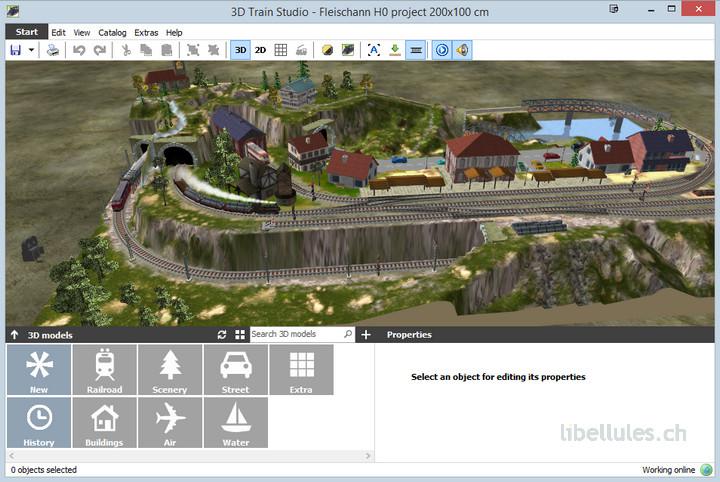Click the Group objects icon

pos(193,50)
